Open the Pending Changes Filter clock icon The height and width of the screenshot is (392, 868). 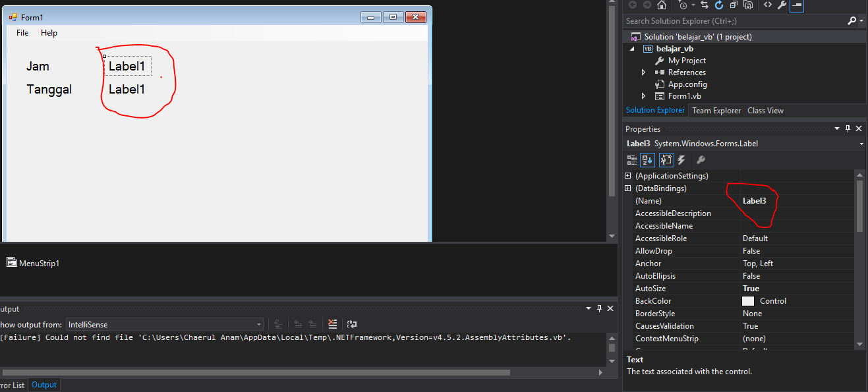tap(681, 5)
